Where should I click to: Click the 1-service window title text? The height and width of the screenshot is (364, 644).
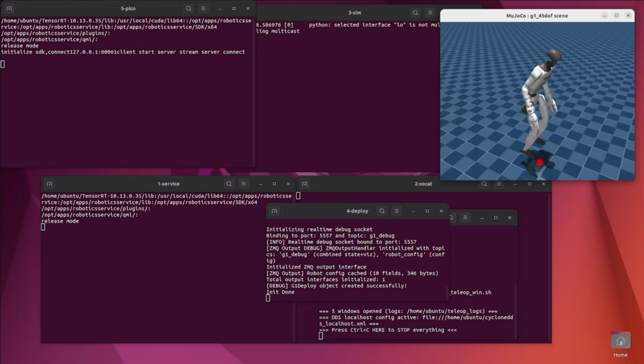[169, 184]
